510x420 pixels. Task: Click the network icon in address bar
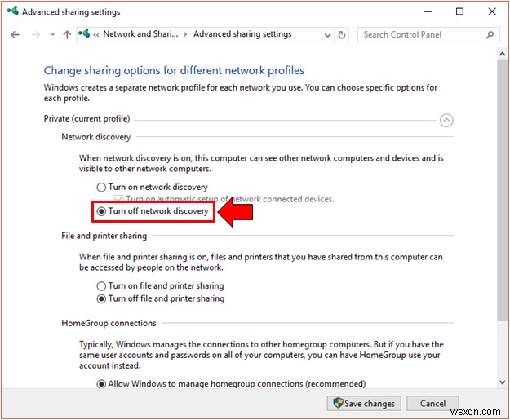coord(84,33)
